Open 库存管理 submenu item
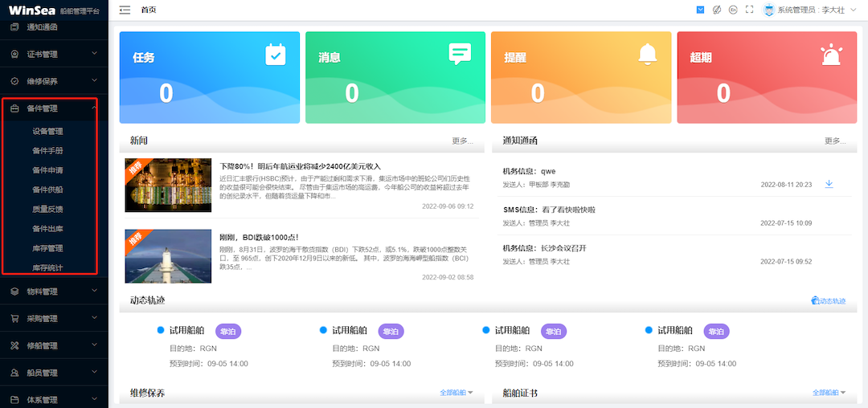 click(x=47, y=248)
